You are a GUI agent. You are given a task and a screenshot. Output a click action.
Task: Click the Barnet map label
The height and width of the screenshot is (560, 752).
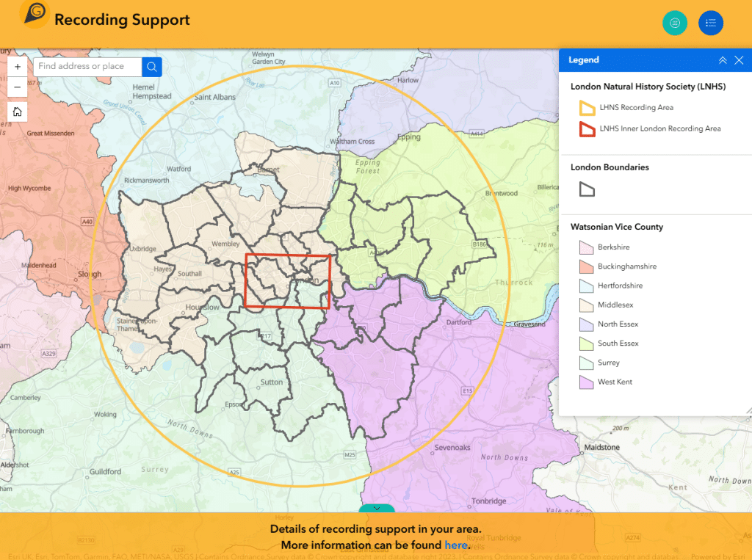269,170
